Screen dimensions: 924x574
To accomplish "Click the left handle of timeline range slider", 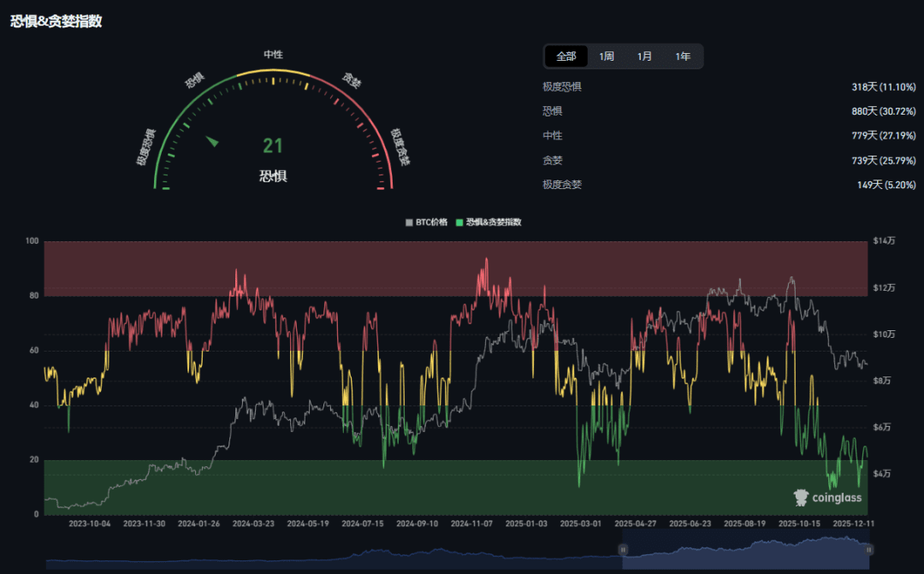I will 623,549.
